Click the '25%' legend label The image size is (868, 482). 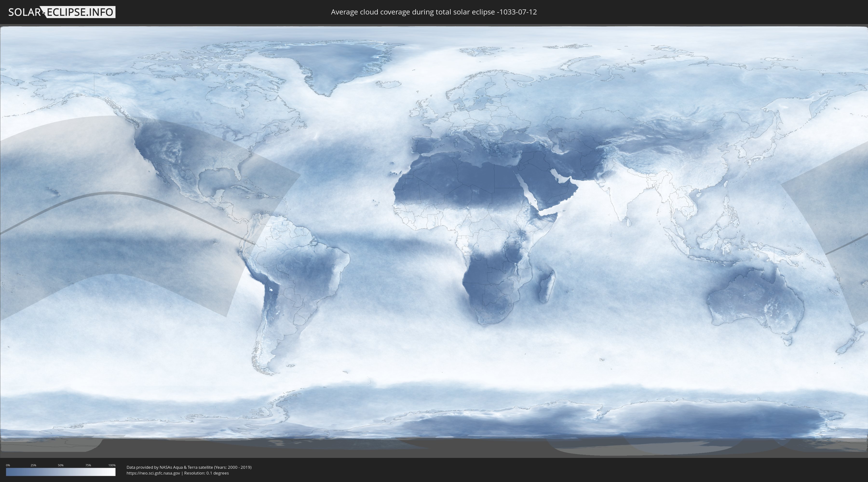click(33, 465)
